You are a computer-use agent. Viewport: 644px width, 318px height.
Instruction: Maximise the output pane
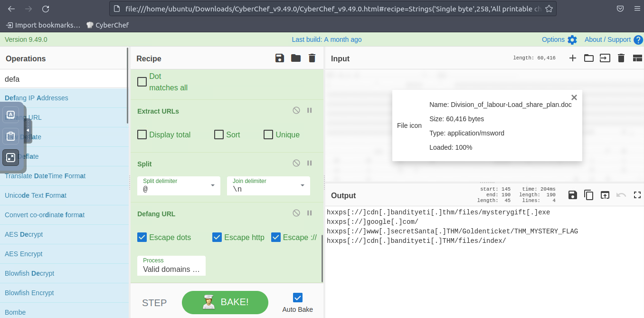637,195
